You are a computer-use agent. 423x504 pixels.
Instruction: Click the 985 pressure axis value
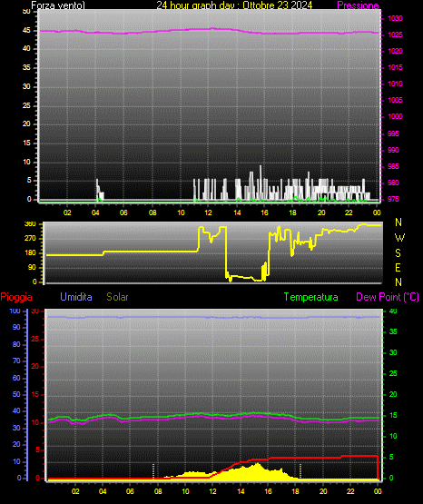(393, 166)
